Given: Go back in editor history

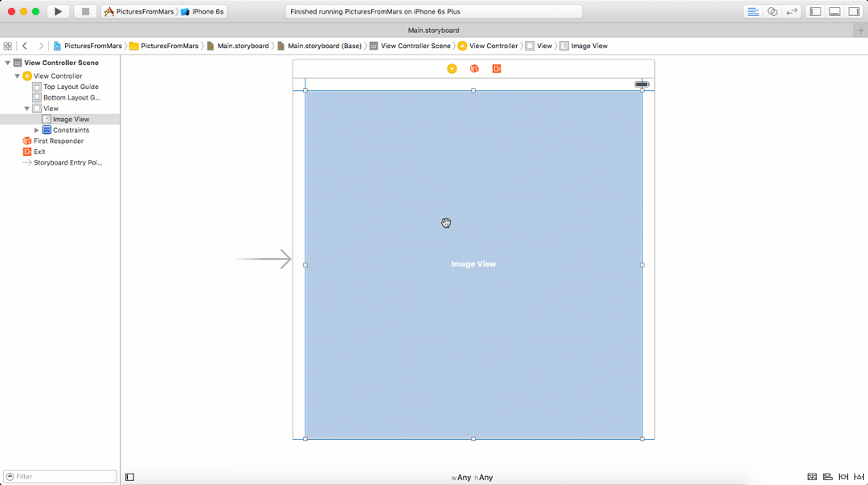Looking at the screenshot, I should pos(25,46).
